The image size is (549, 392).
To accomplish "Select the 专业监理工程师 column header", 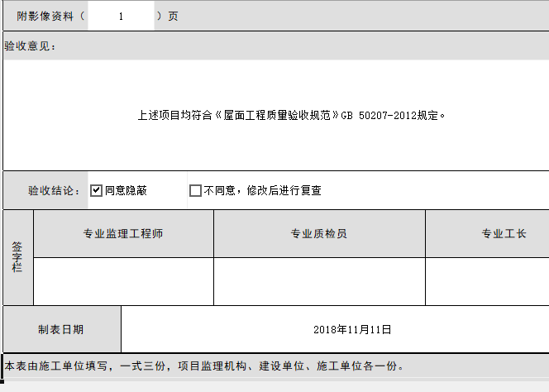I will click(x=123, y=234).
